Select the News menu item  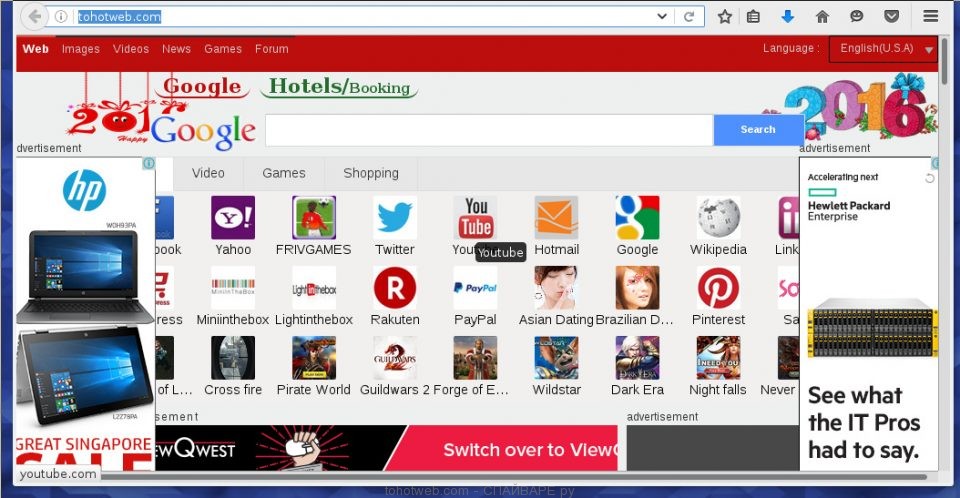tap(176, 49)
